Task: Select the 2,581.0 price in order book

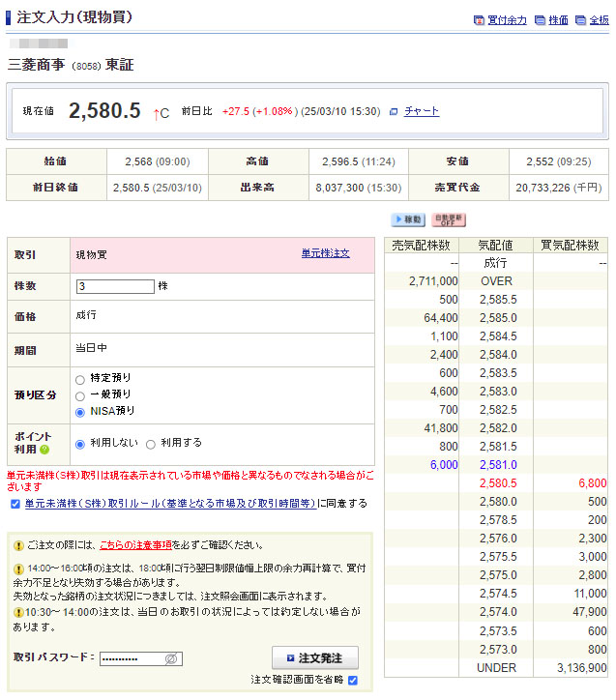Action: pos(497,465)
